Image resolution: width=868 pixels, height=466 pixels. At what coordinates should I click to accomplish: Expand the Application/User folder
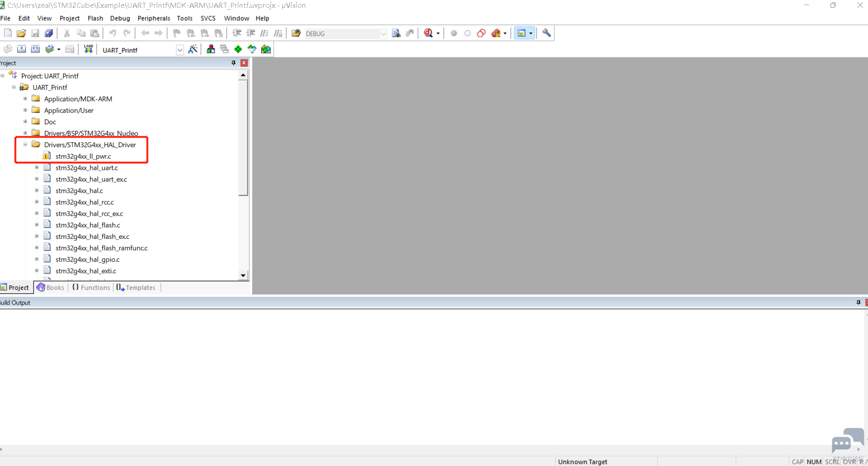(25, 110)
